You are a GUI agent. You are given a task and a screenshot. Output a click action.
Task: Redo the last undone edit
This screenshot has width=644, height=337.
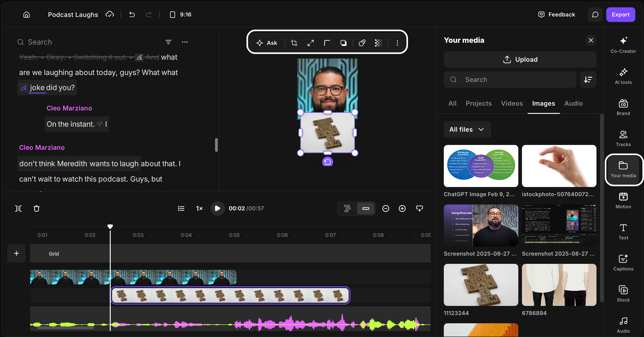tap(149, 14)
